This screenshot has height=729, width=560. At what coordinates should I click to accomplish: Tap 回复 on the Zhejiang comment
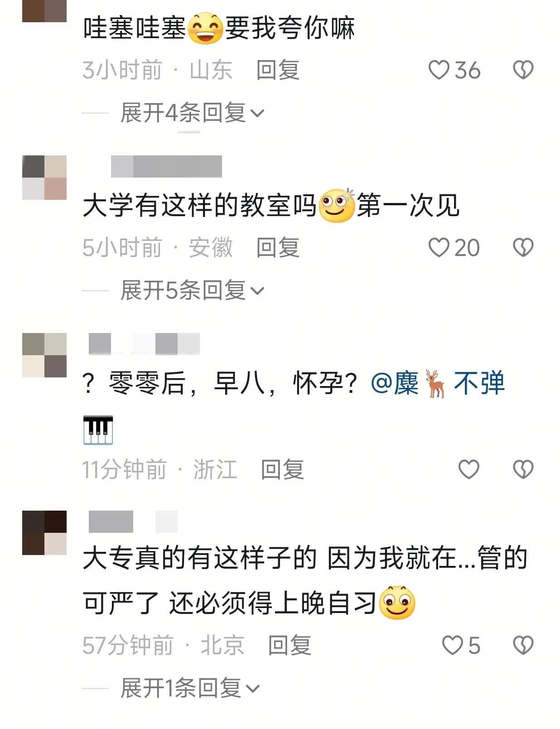coord(282,469)
